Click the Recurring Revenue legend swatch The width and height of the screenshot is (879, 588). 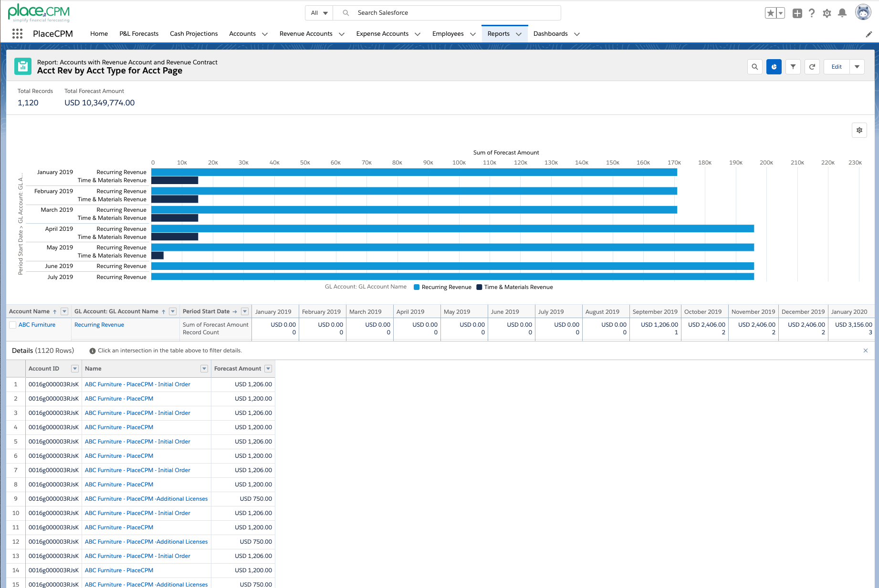417,287
